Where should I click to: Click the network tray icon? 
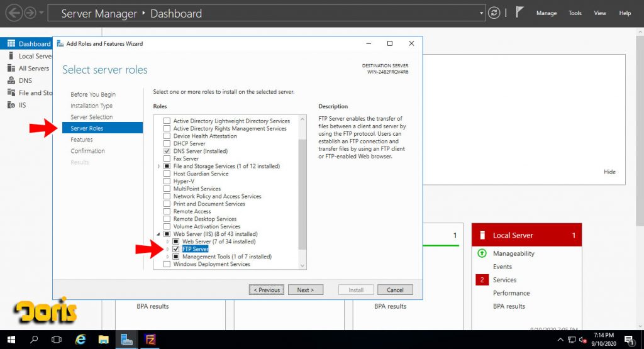572,340
